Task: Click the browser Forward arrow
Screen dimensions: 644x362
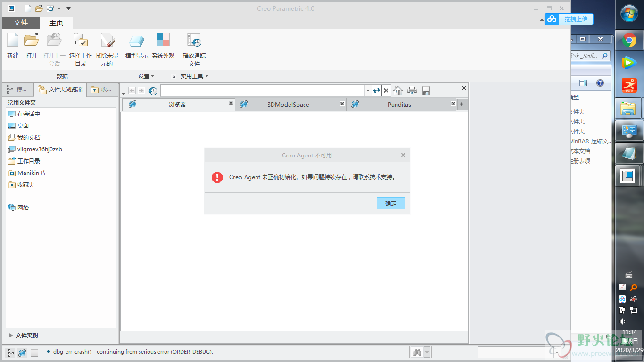Action: [x=141, y=90]
